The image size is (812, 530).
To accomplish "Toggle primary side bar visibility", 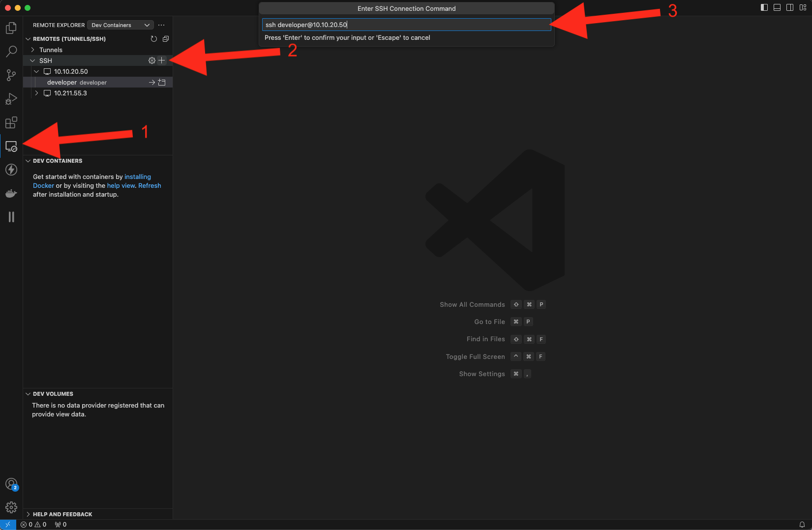I will pos(764,7).
